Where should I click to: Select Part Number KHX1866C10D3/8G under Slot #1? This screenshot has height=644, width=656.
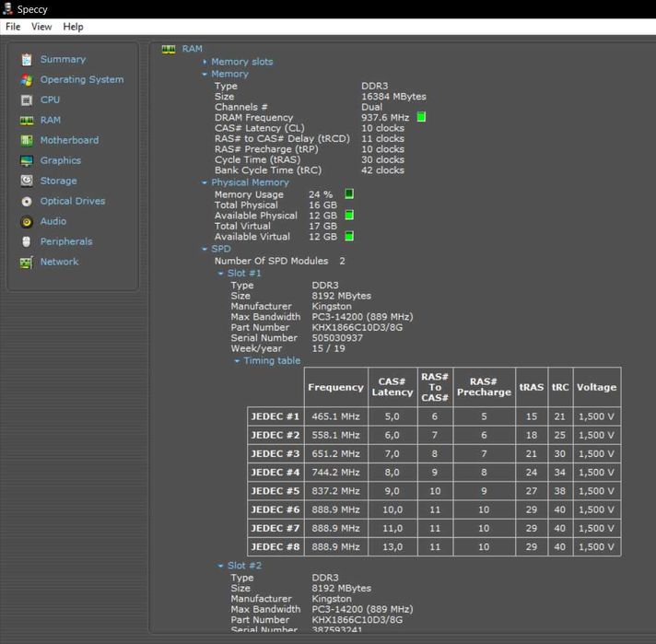point(357,328)
